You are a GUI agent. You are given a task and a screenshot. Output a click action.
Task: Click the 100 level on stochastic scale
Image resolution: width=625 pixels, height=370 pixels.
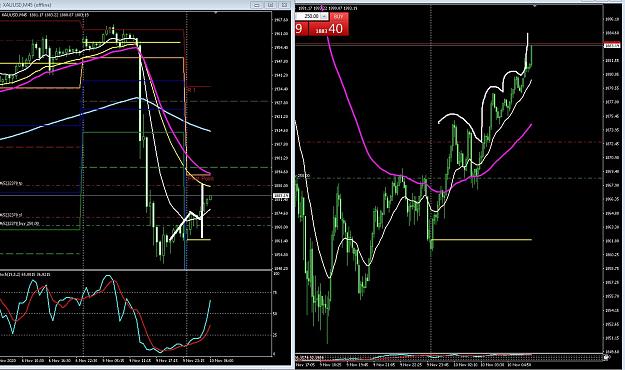pyautogui.click(x=276, y=274)
